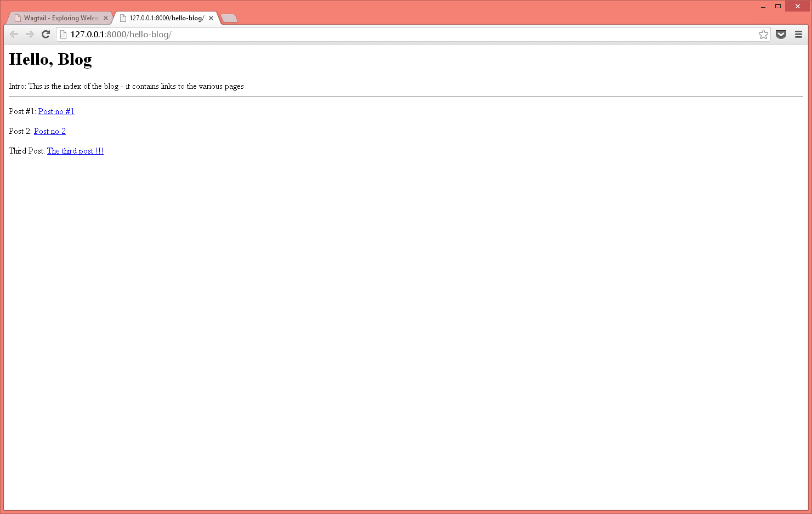Open a new tab with the new-tab button

pyautogui.click(x=229, y=18)
